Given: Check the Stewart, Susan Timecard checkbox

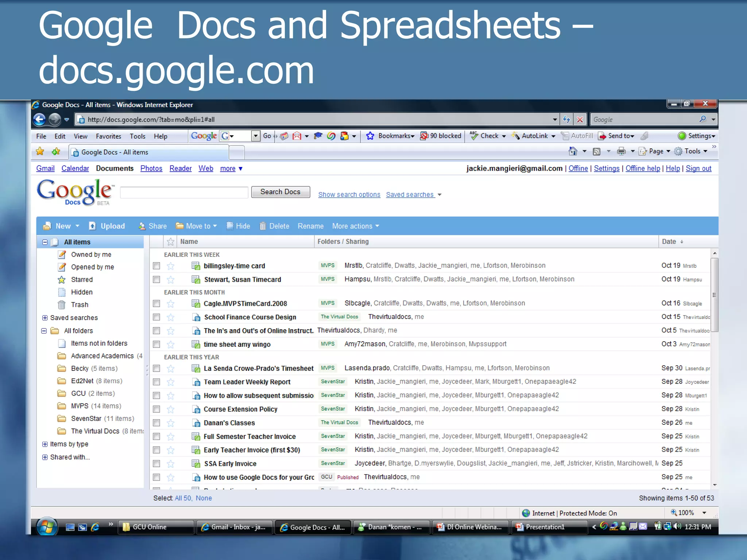Looking at the screenshot, I should click(156, 280).
